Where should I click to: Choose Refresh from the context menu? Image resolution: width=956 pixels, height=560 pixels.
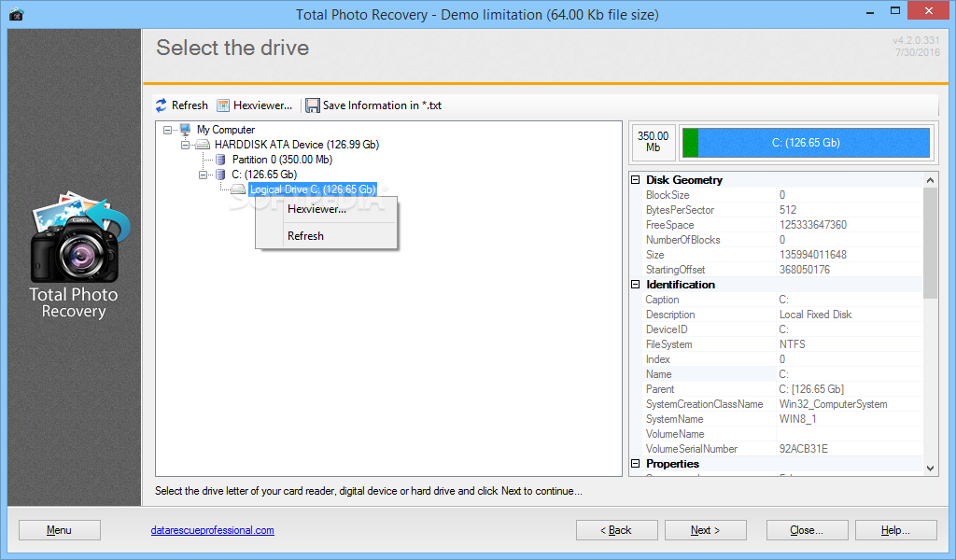[327, 236]
